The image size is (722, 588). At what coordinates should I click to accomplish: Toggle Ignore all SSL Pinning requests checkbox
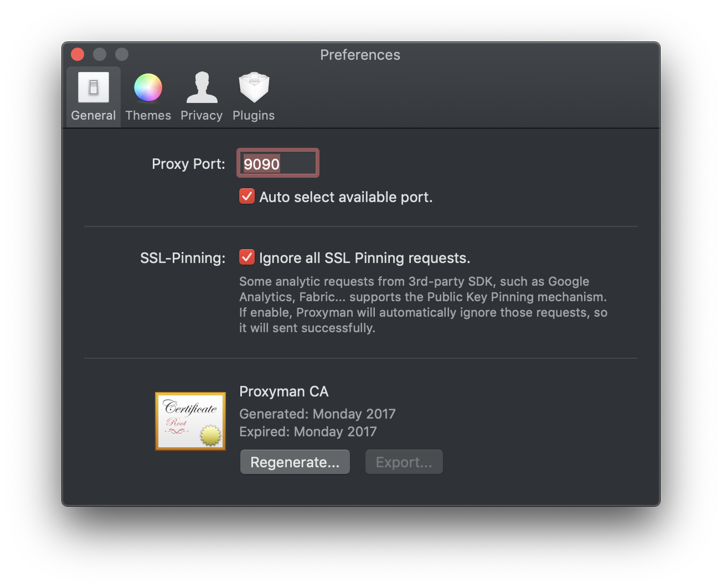pyautogui.click(x=247, y=257)
